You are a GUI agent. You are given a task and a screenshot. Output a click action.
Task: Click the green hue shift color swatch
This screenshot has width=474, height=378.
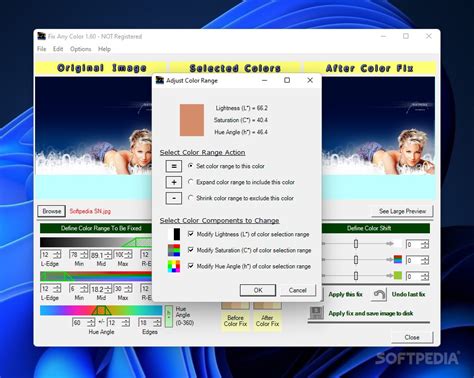tap(398, 275)
